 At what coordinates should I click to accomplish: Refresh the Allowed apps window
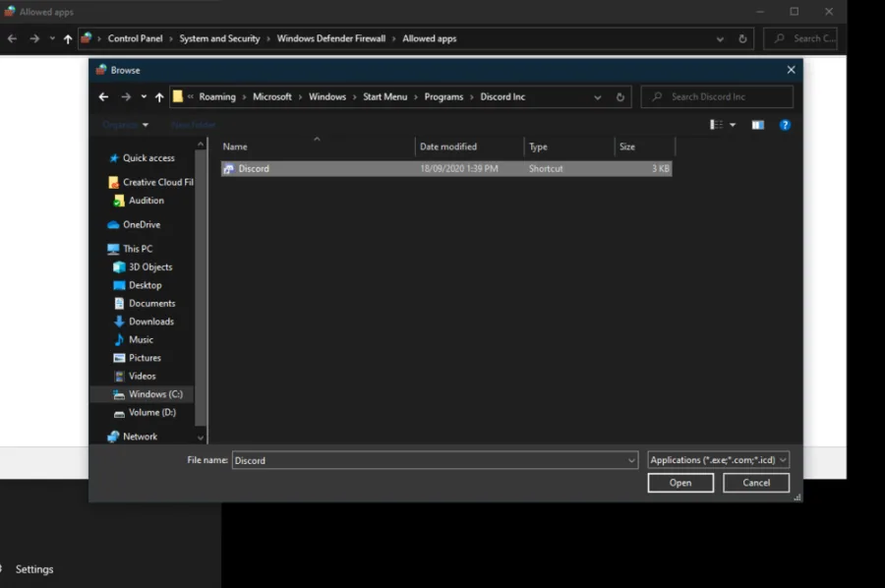(x=742, y=39)
